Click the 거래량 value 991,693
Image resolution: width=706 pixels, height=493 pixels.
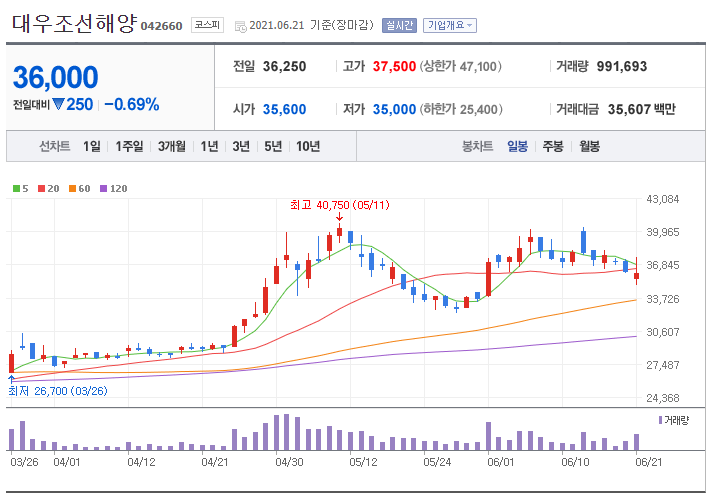pos(622,67)
